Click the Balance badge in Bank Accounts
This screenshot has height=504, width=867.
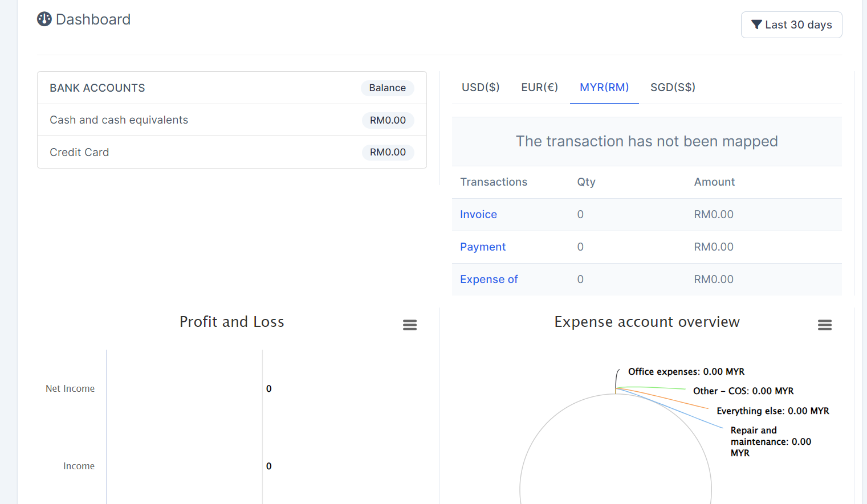coord(387,88)
